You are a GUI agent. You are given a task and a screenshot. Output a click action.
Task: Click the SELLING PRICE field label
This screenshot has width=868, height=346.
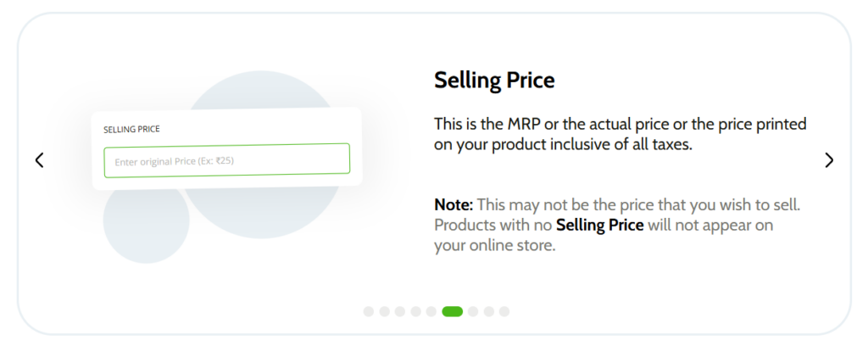[x=131, y=129]
